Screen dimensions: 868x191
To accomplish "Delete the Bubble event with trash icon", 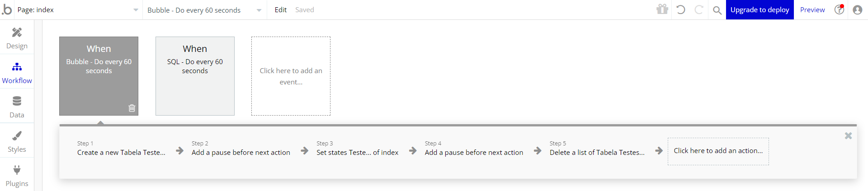I will coord(132,108).
